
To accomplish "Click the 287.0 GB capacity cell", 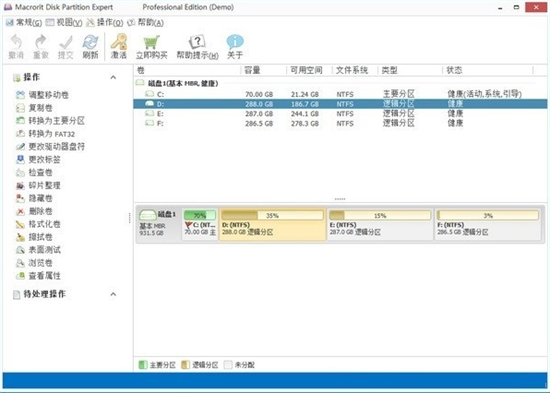I will click(259, 114).
